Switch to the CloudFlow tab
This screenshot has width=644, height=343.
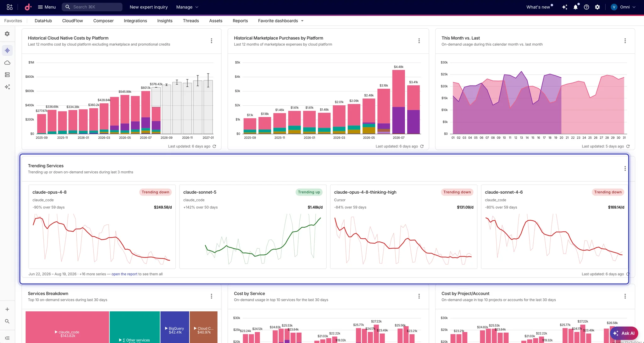(x=73, y=21)
